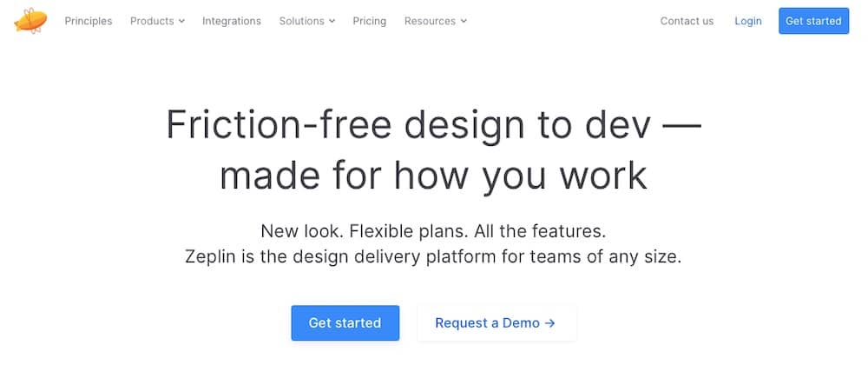Click the Login link
Viewport: 868px width, 385px height.
[x=747, y=21]
